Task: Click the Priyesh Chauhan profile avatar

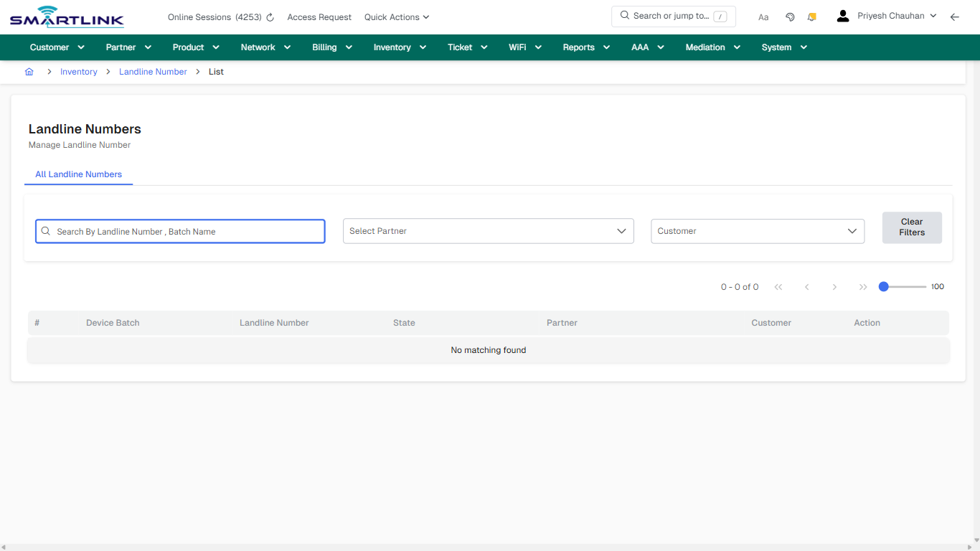Action: tap(842, 15)
